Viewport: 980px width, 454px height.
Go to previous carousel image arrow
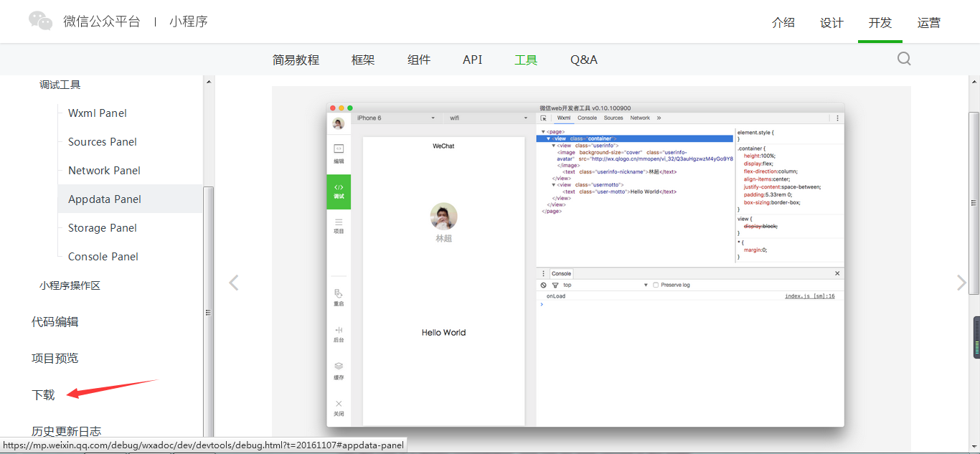233,283
